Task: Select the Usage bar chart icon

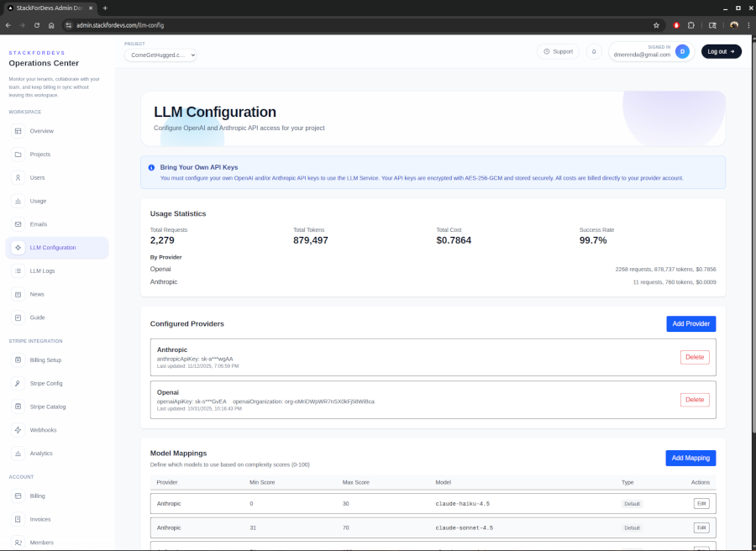Action: 18,201
